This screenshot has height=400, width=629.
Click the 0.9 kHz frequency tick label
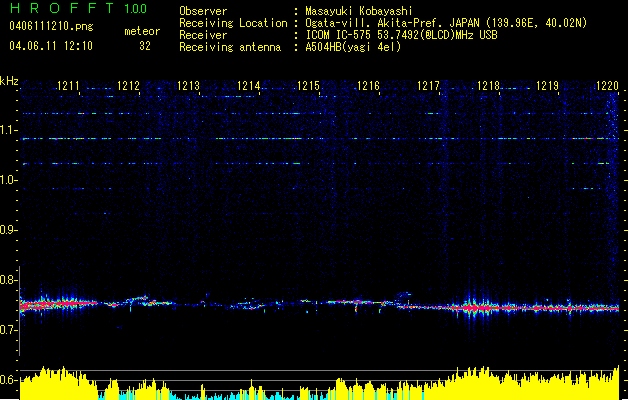(x=7, y=229)
